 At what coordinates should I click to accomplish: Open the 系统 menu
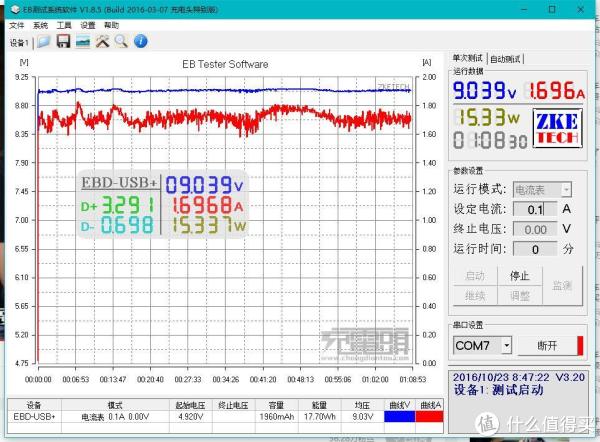(40, 26)
